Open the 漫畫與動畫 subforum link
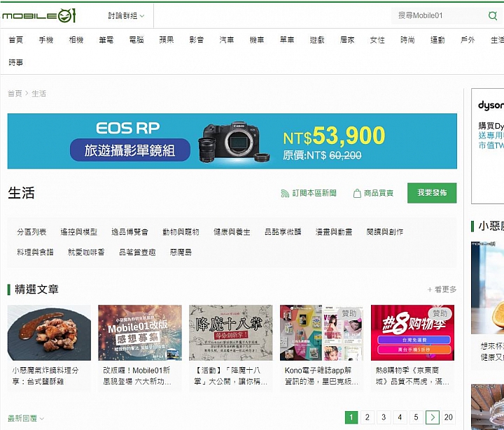The image size is (504, 430). pyautogui.click(x=334, y=232)
